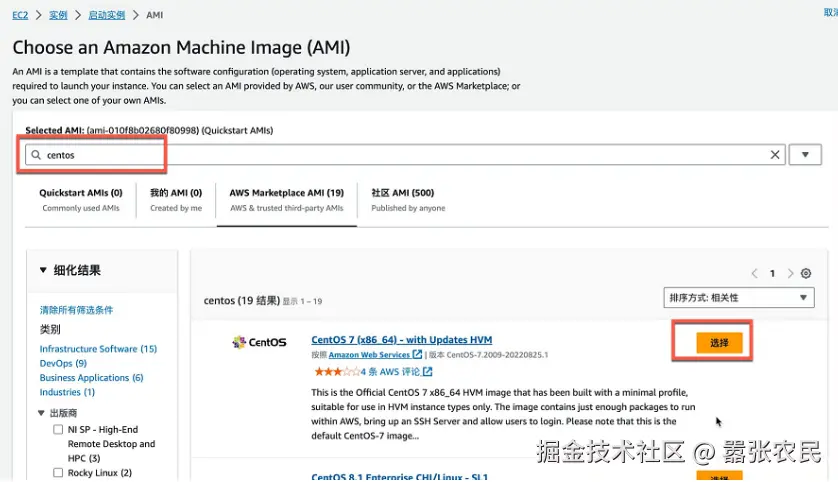Click 清除所有筛选条件 link
The image size is (838, 482).
pyautogui.click(x=76, y=310)
